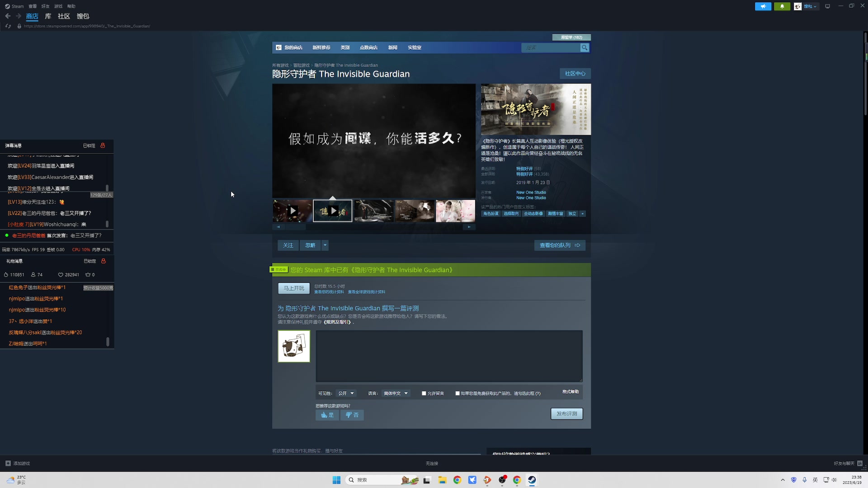
Task: Tick the 允许留言 checkbox
Action: (424, 393)
